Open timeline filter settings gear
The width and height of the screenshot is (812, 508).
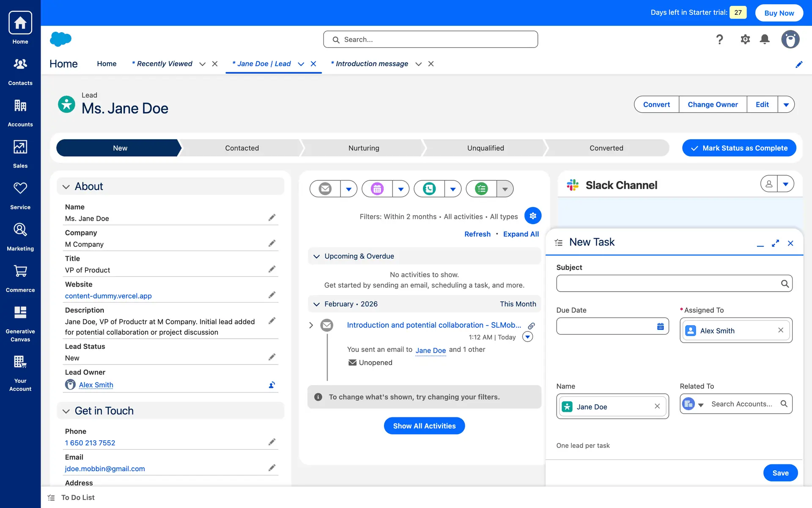point(532,216)
